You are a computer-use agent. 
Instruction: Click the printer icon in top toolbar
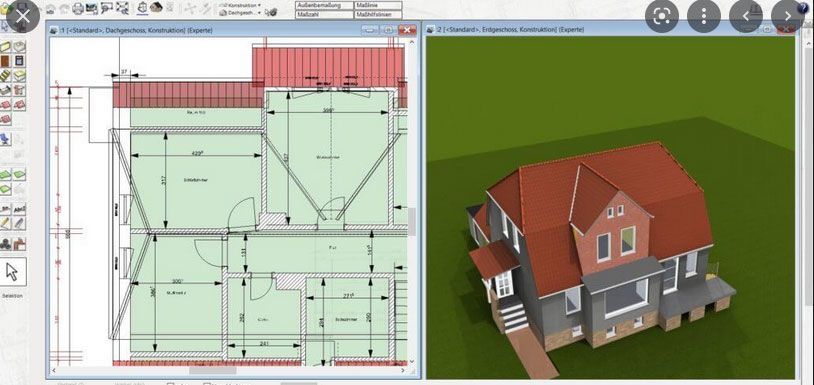(78, 8)
